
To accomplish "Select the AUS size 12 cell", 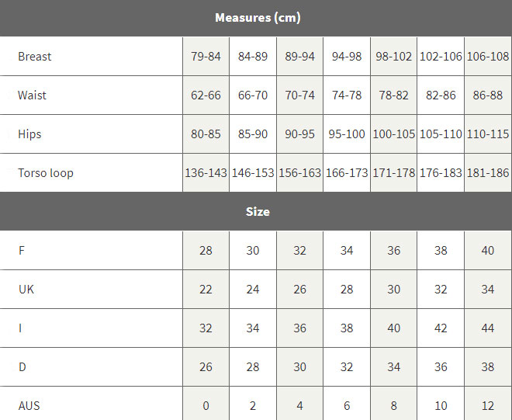I will (488, 405).
